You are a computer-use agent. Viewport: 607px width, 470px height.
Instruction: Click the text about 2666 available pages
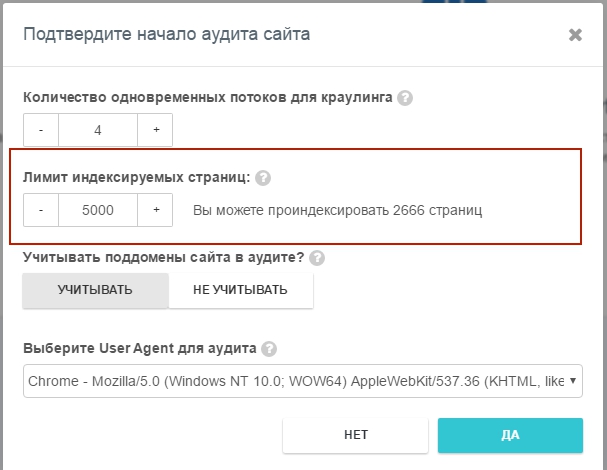point(338,211)
